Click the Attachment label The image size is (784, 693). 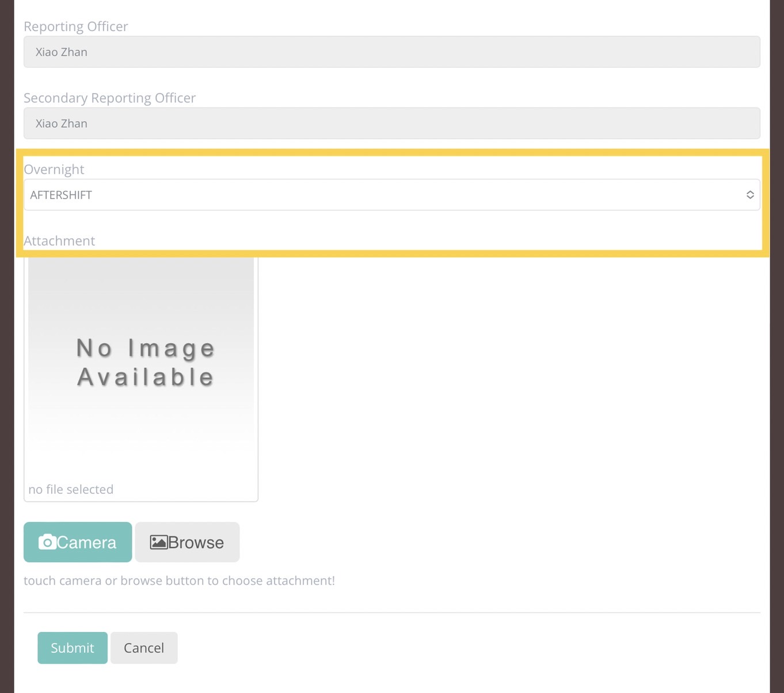tap(59, 241)
